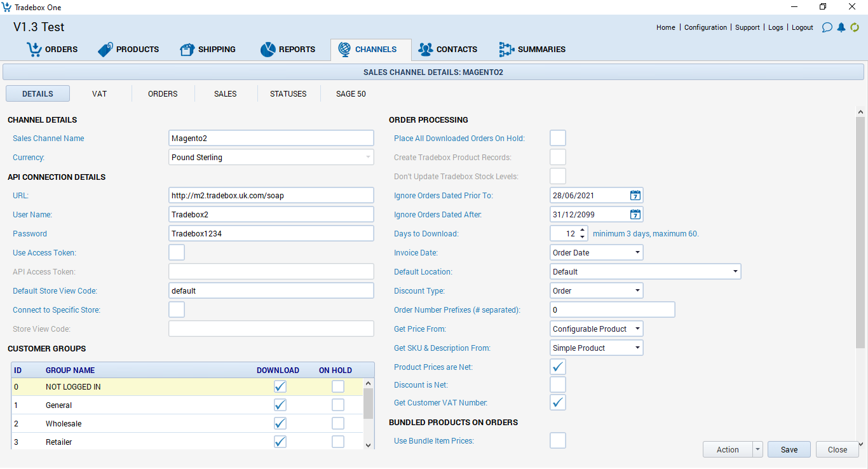Check the Use Access Token box
868x469 pixels.
(176, 252)
